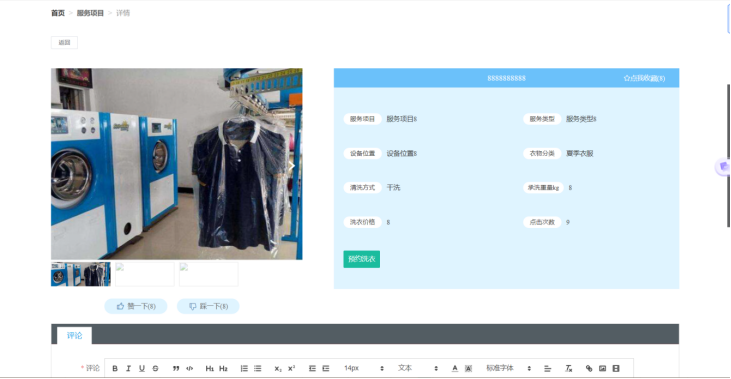Click the 点击次数 field label

(542, 222)
